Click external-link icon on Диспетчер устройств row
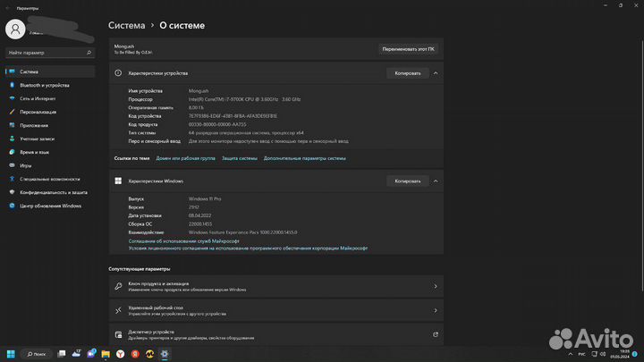The height and width of the screenshot is (362, 644). (x=436, y=334)
